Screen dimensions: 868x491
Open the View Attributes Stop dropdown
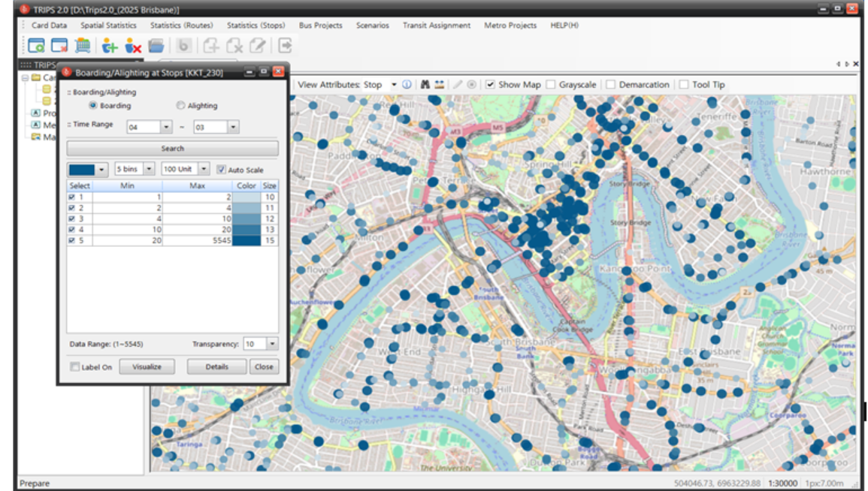tap(394, 85)
